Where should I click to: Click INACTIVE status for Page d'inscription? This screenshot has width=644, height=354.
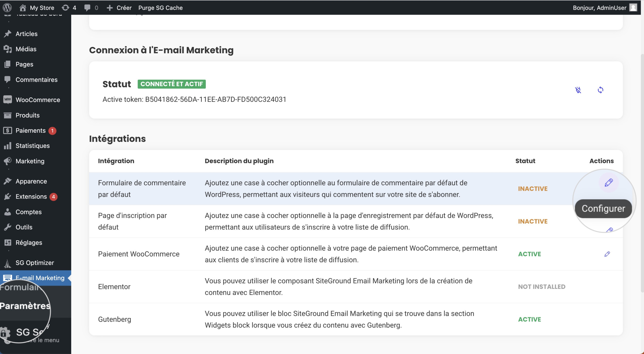(x=533, y=221)
